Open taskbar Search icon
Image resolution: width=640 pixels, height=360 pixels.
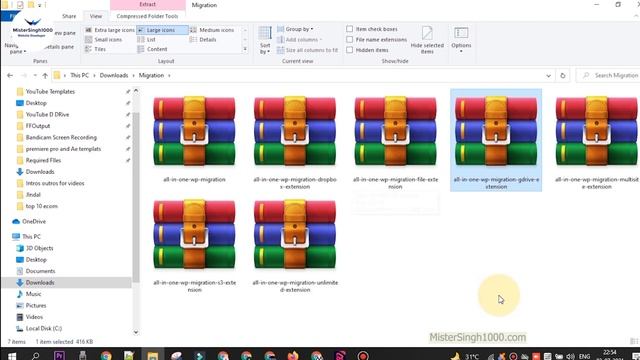click(x=36, y=356)
